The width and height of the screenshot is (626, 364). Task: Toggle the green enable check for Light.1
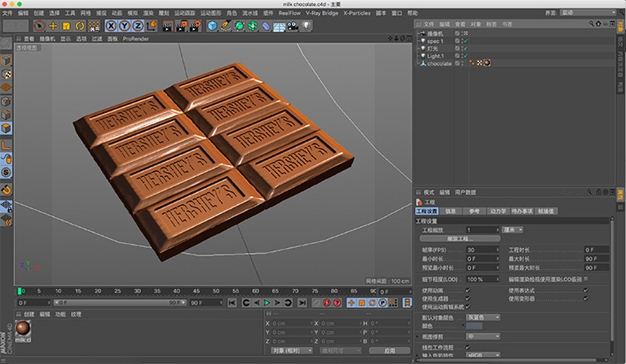coord(465,56)
